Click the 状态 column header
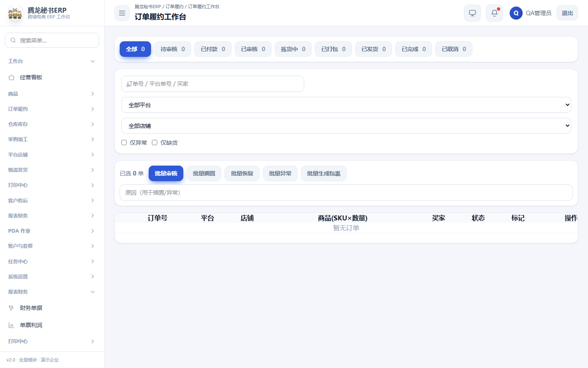The height and width of the screenshot is (368, 588). 478,218
